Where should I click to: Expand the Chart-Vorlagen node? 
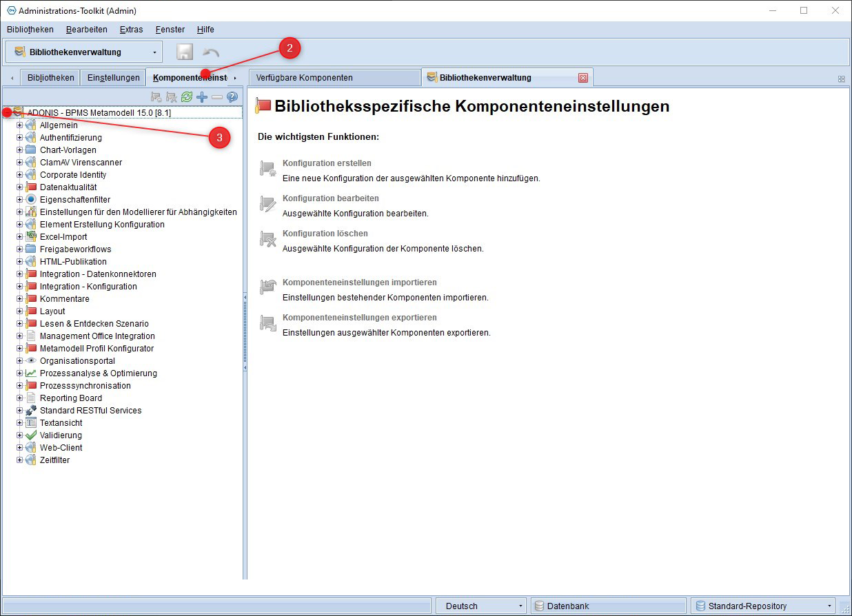pyautogui.click(x=20, y=150)
